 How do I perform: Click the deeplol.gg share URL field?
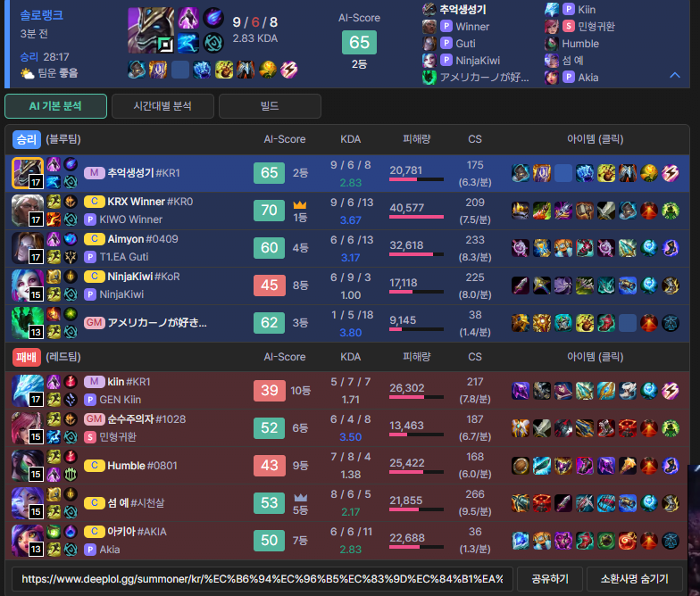click(262, 579)
